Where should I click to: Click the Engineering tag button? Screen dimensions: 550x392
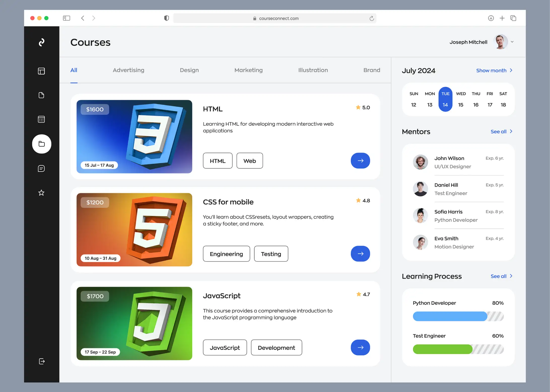click(x=226, y=254)
